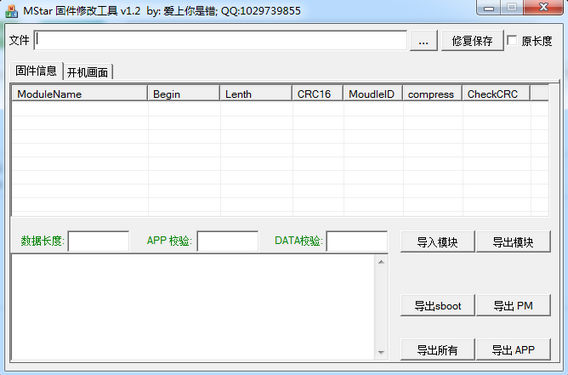Sort by ModuleName column header
Image resolution: width=568 pixels, height=375 pixels.
point(79,94)
